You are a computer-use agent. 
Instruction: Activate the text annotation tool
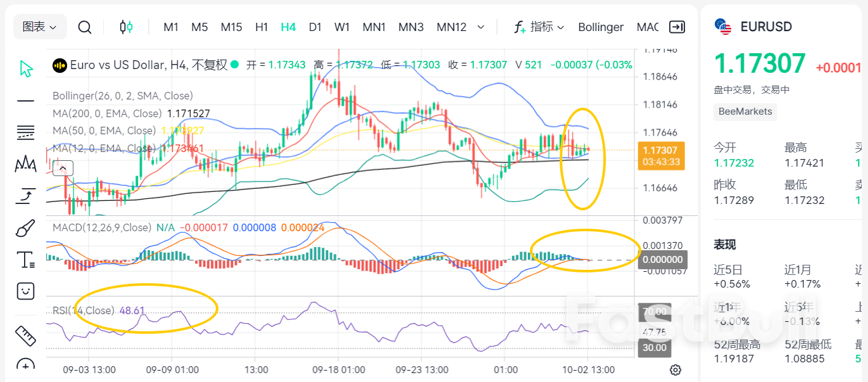pyautogui.click(x=25, y=260)
